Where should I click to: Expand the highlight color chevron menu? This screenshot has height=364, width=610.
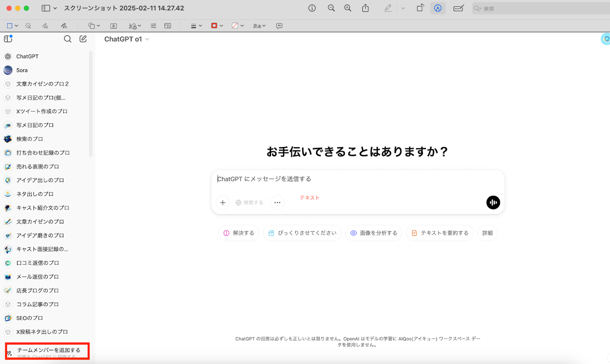point(403,8)
